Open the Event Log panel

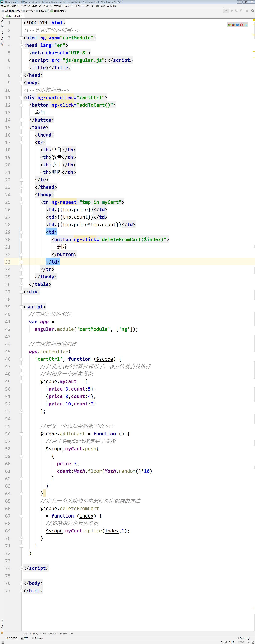(x=243, y=638)
